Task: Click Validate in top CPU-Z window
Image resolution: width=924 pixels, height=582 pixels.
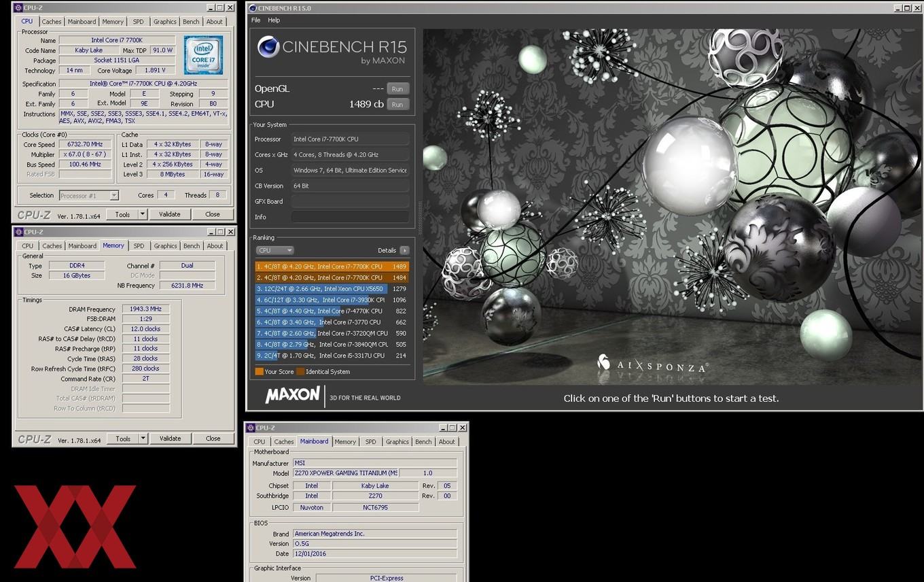Action: point(170,214)
